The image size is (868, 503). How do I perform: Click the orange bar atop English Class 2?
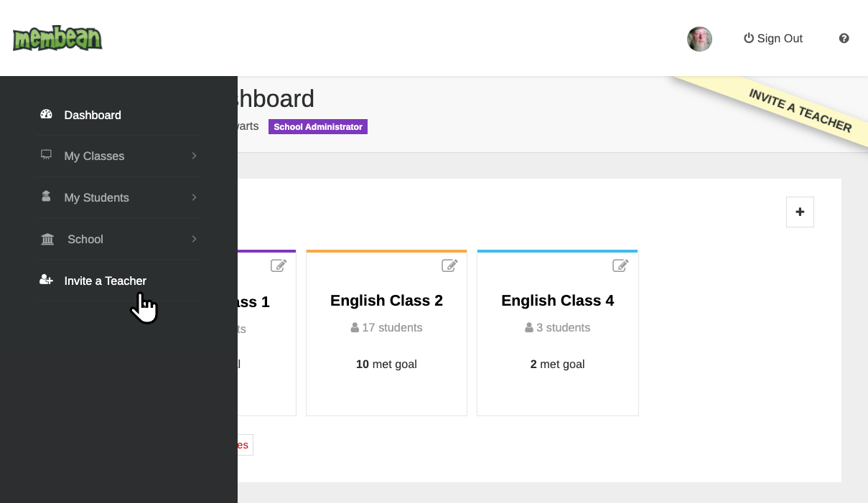[x=386, y=250]
